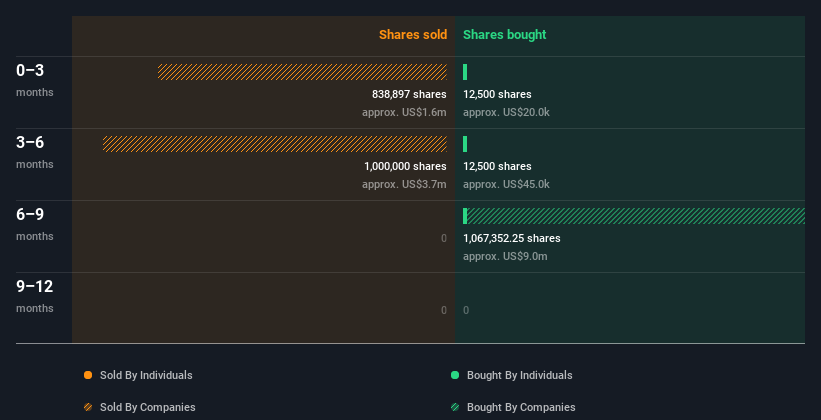Image resolution: width=821 pixels, height=420 pixels.
Task: Click the 1,067,352.25 shares label
Action: click(512, 238)
